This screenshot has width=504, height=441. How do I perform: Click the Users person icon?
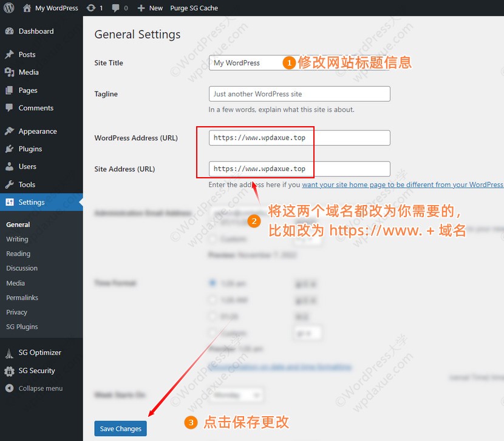point(9,166)
